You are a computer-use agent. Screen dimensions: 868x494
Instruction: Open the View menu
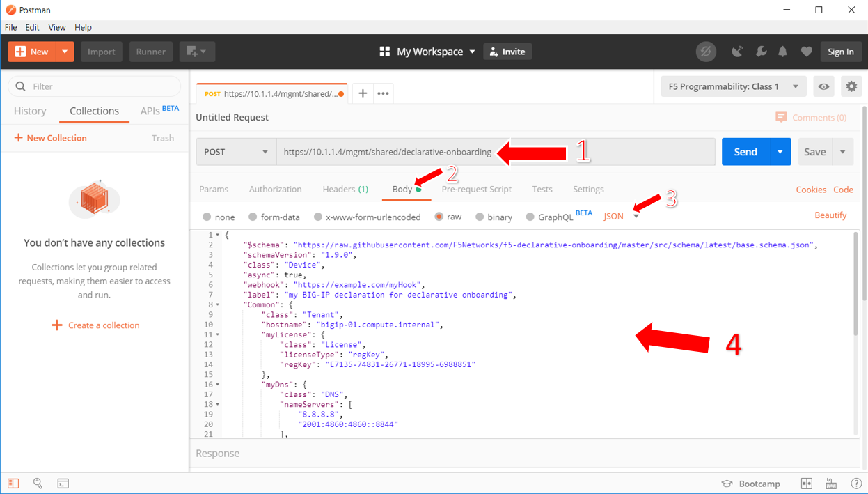(x=57, y=27)
